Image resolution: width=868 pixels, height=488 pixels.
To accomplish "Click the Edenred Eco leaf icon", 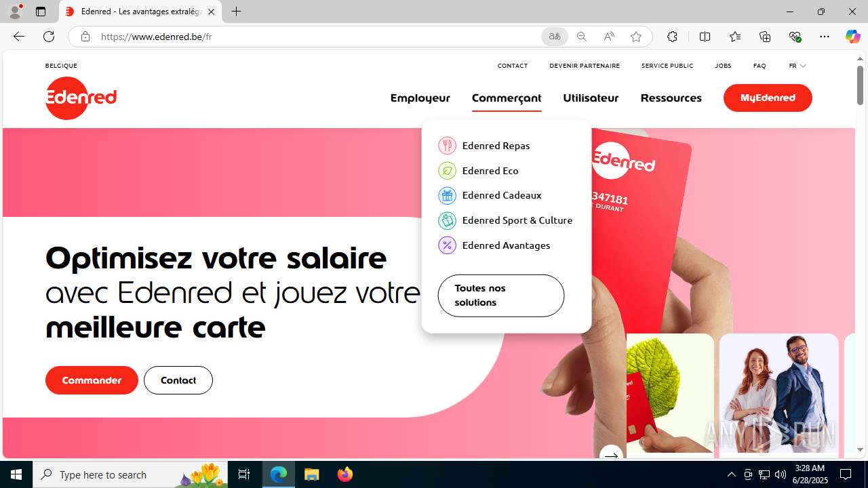I will tap(447, 171).
